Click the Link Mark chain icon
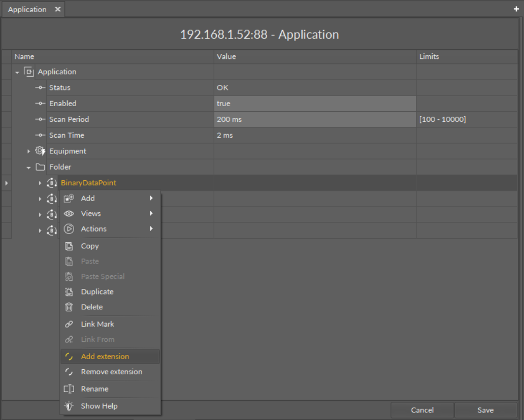 [x=70, y=325]
